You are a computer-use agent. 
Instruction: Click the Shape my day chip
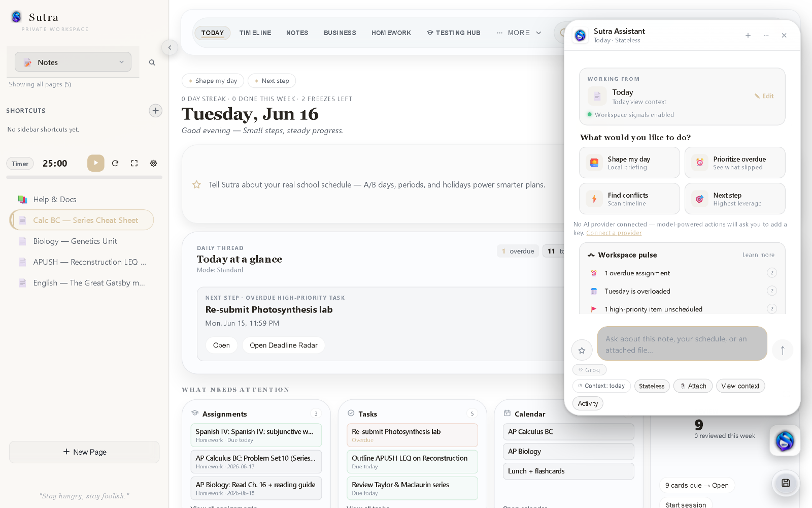click(213, 81)
